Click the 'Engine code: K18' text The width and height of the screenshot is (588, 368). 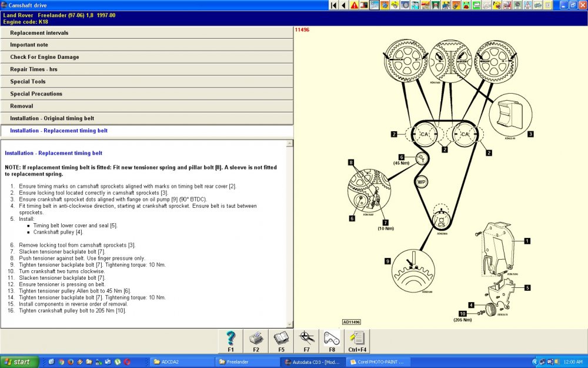pyautogui.click(x=25, y=22)
